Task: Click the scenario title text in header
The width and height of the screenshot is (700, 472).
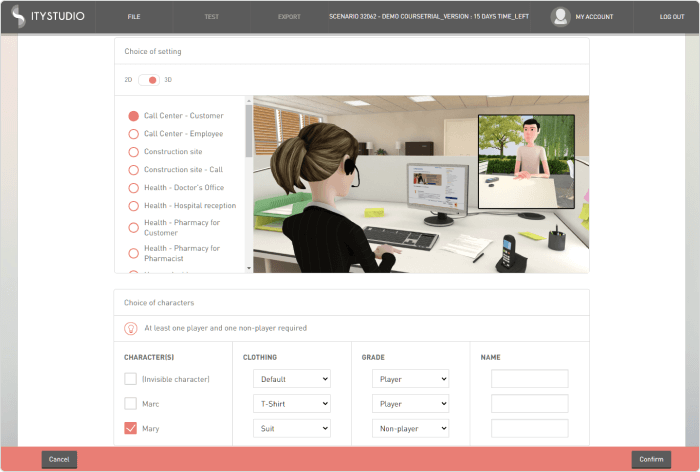Action: (x=429, y=17)
